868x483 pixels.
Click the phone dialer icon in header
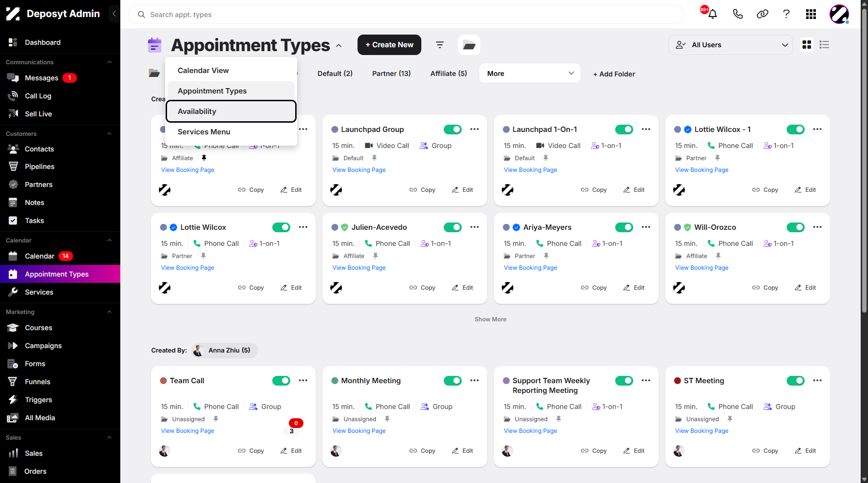point(737,14)
